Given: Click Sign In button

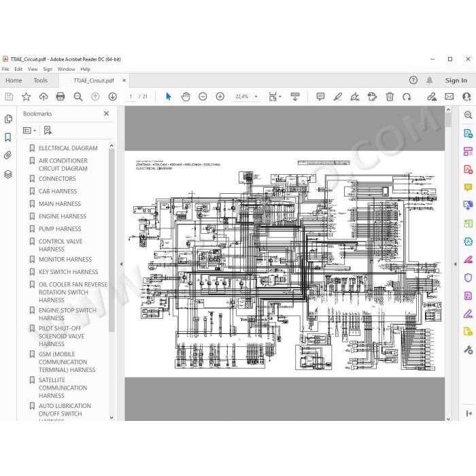Looking at the screenshot, I should (456, 80).
